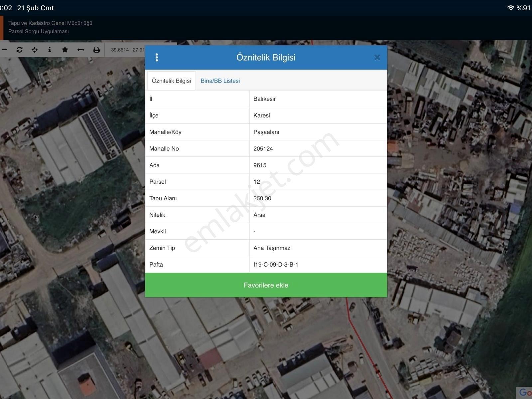This screenshot has height=399, width=532.
Task: Click the refresh map icon
Action: pyautogui.click(x=19, y=50)
